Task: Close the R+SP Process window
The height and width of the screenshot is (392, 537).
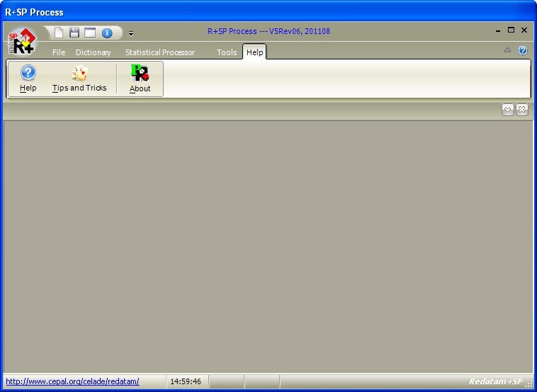Action: (524, 30)
